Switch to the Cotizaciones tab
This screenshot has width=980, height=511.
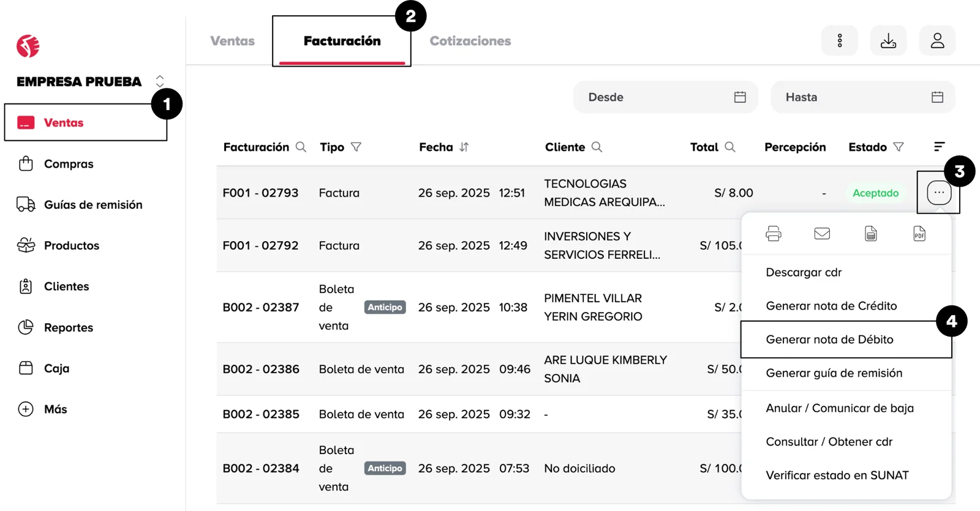470,41
